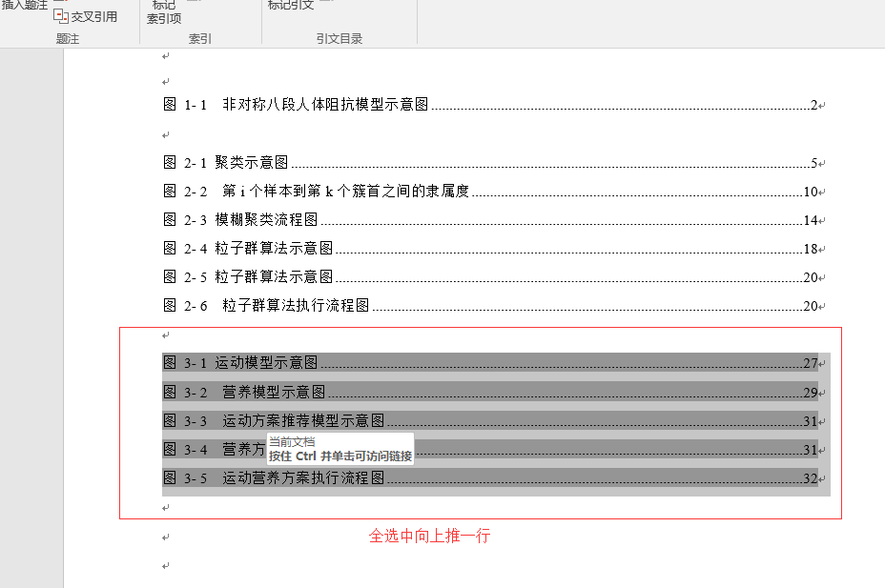Click page number 20 of 图 2-6 row
This screenshot has height=588, width=885.
tap(811, 306)
